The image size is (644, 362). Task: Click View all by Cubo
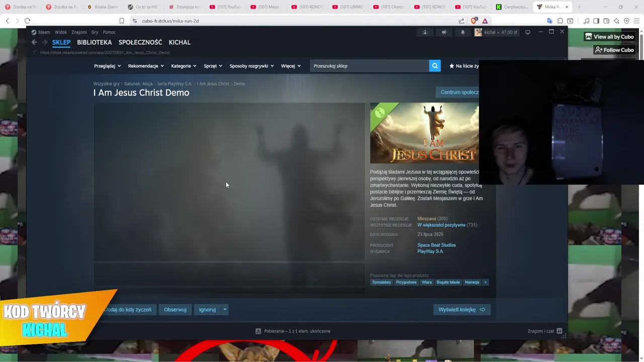pos(609,37)
